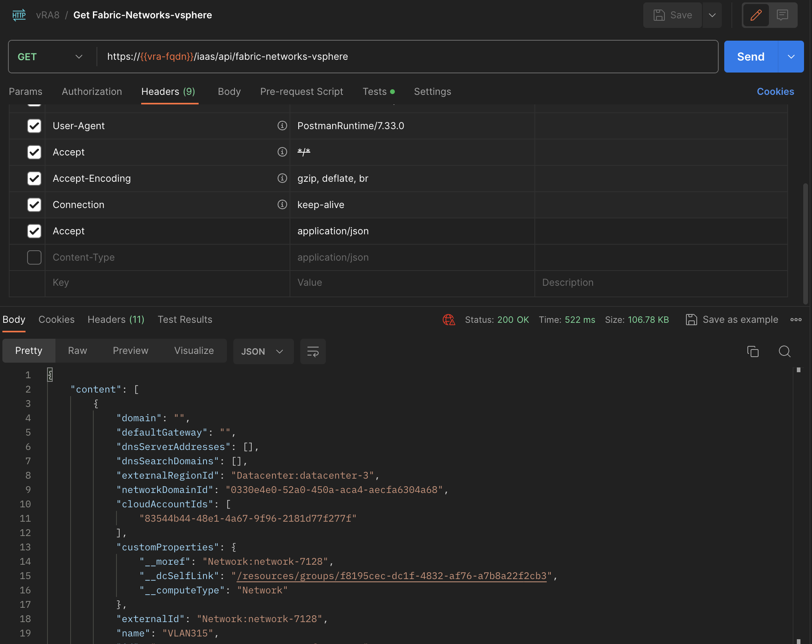Uncheck the Connection header checkbox

34,205
